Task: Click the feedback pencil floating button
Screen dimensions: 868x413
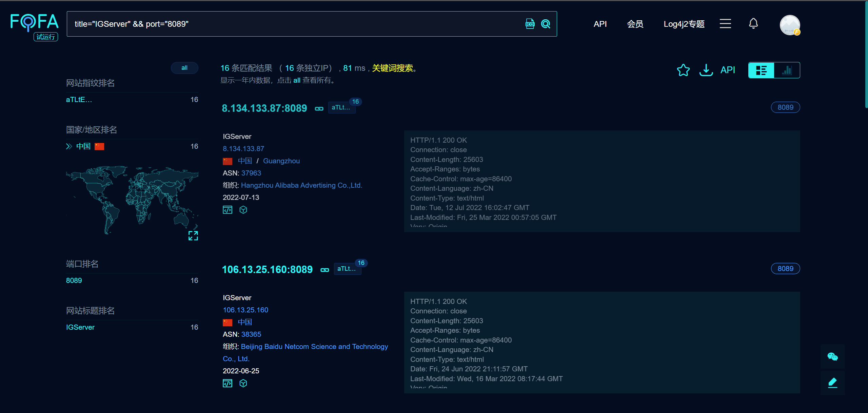Action: pos(832,383)
